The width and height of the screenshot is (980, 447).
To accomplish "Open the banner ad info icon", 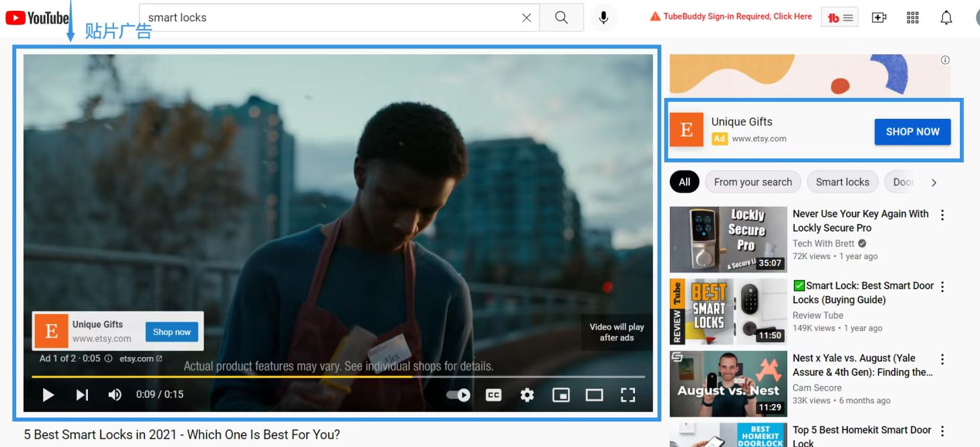I will click(x=945, y=60).
